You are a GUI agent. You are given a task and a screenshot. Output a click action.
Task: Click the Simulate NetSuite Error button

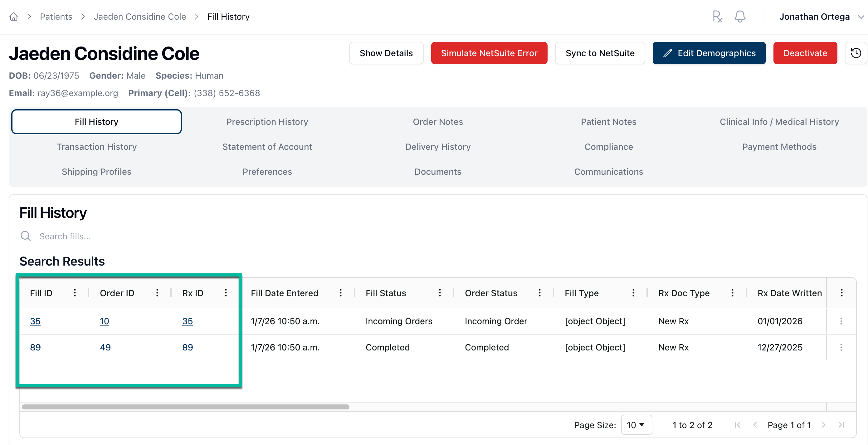pos(489,53)
